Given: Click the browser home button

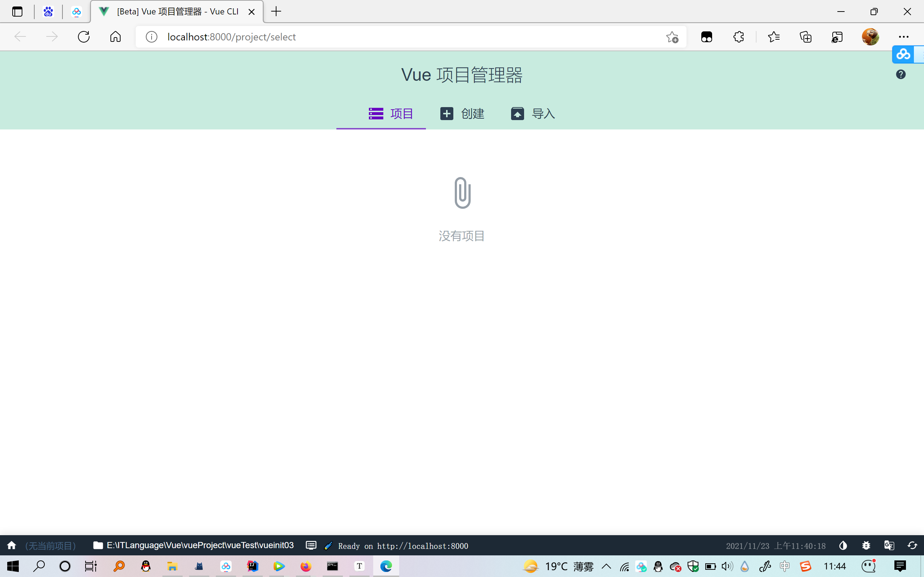Looking at the screenshot, I should (x=115, y=37).
